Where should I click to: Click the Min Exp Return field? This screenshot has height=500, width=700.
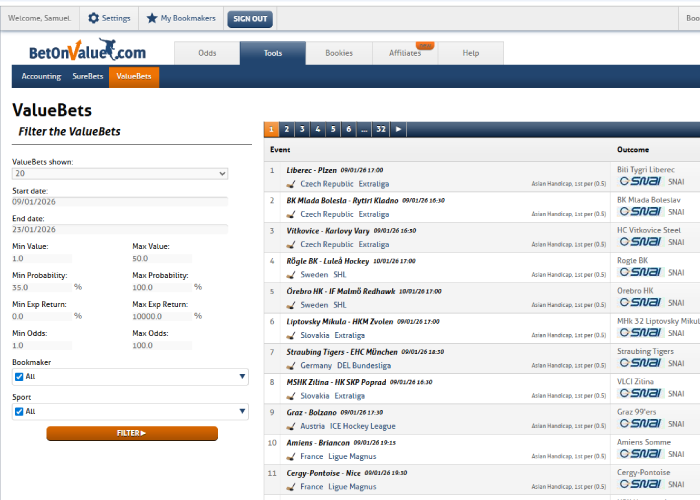tap(42, 317)
